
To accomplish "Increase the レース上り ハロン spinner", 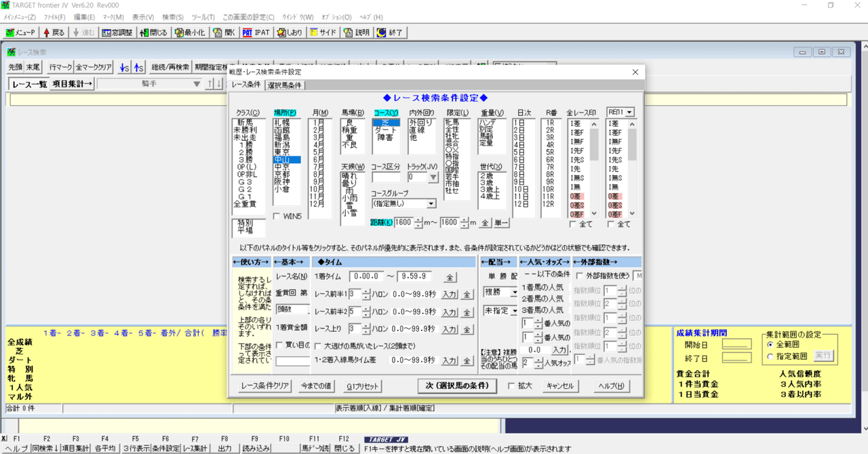I will (366, 326).
